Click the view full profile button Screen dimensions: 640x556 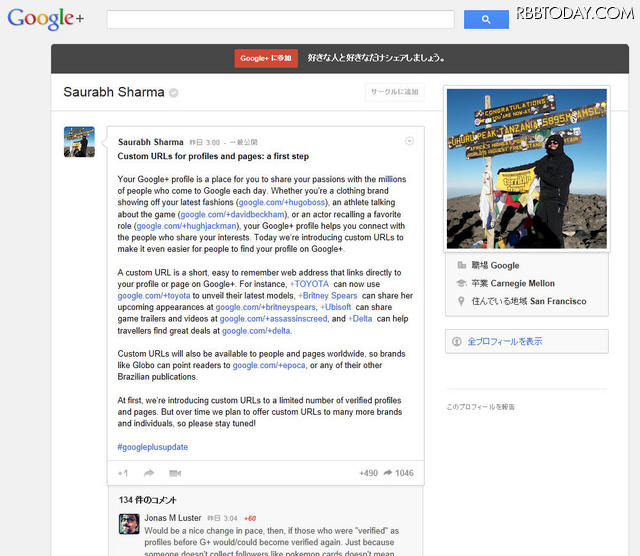tap(527, 341)
